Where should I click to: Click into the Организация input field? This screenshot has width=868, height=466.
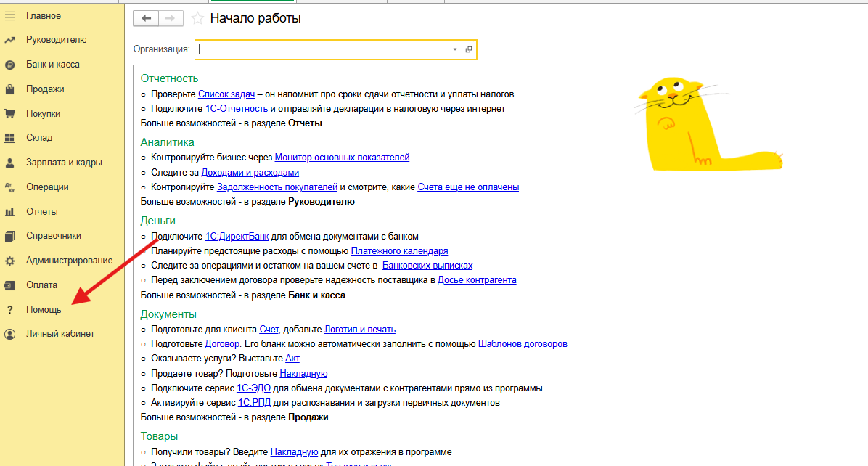coord(322,49)
